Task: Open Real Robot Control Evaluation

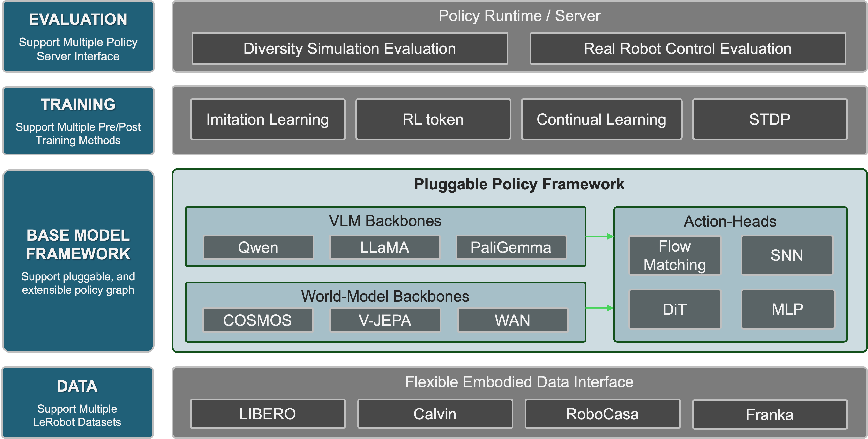Action: (687, 49)
